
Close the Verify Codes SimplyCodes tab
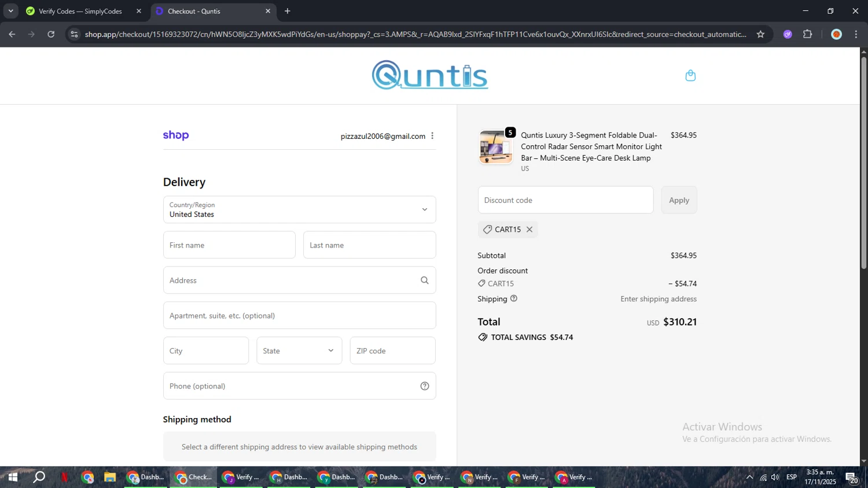click(x=139, y=11)
